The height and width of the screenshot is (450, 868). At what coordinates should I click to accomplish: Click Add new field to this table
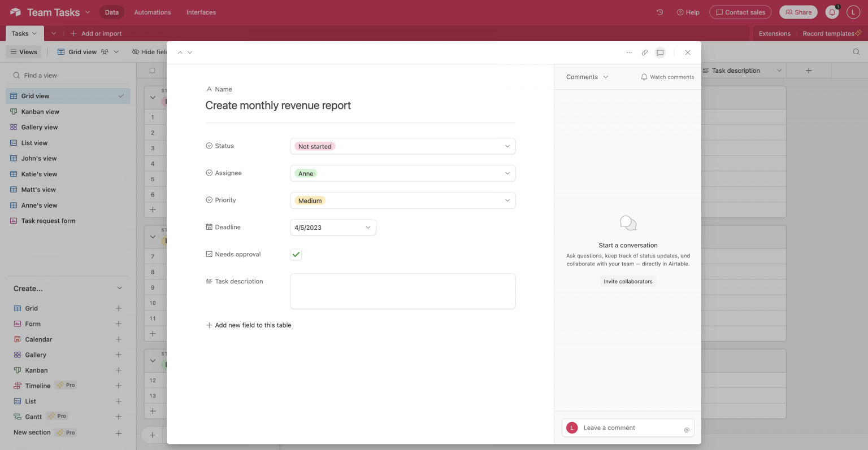(x=249, y=325)
